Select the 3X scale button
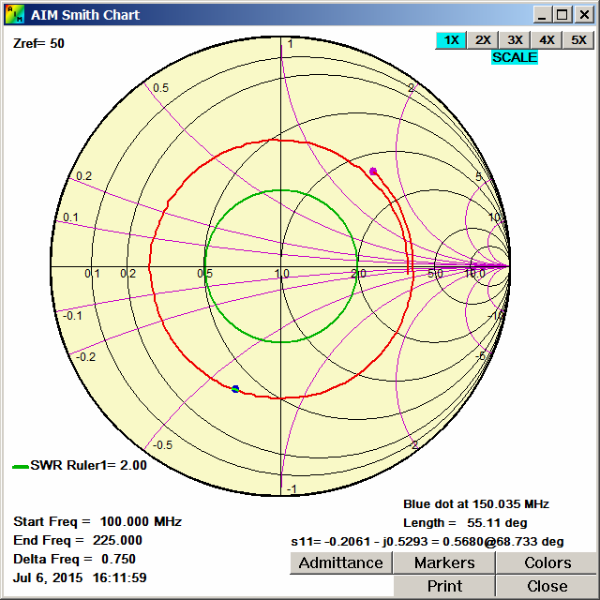The image size is (600, 600). click(x=515, y=40)
